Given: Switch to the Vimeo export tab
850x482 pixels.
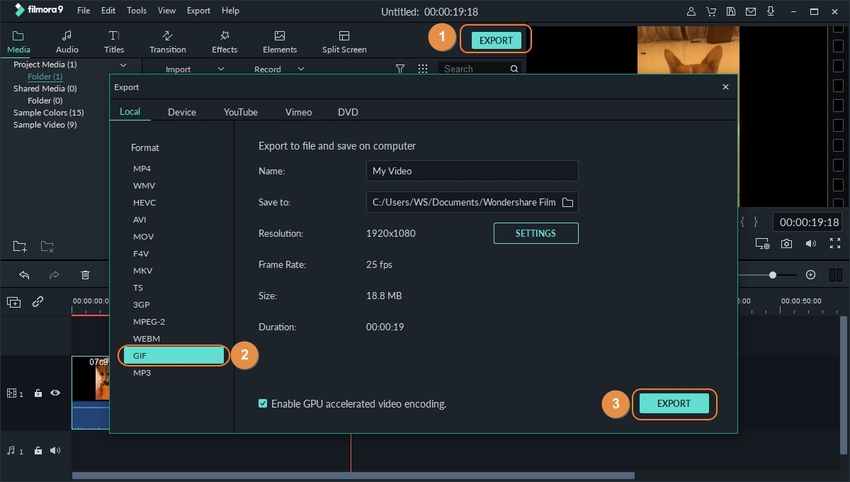Looking at the screenshot, I should tap(299, 112).
